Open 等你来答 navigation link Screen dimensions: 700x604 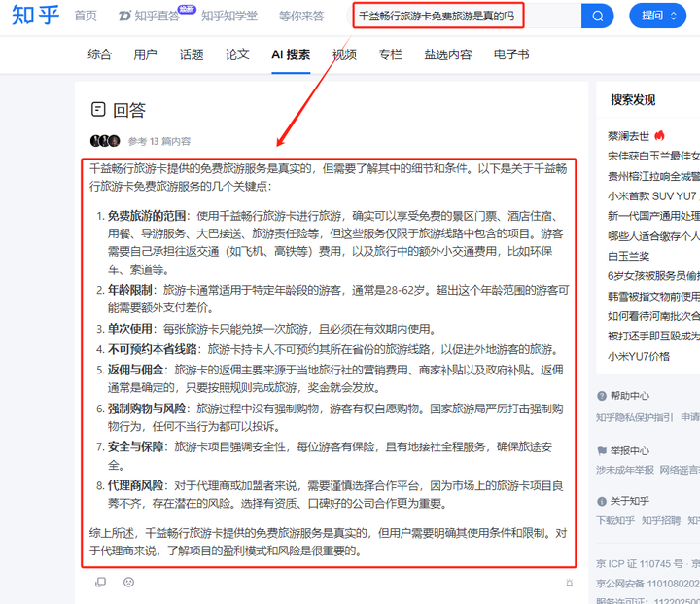point(301,17)
